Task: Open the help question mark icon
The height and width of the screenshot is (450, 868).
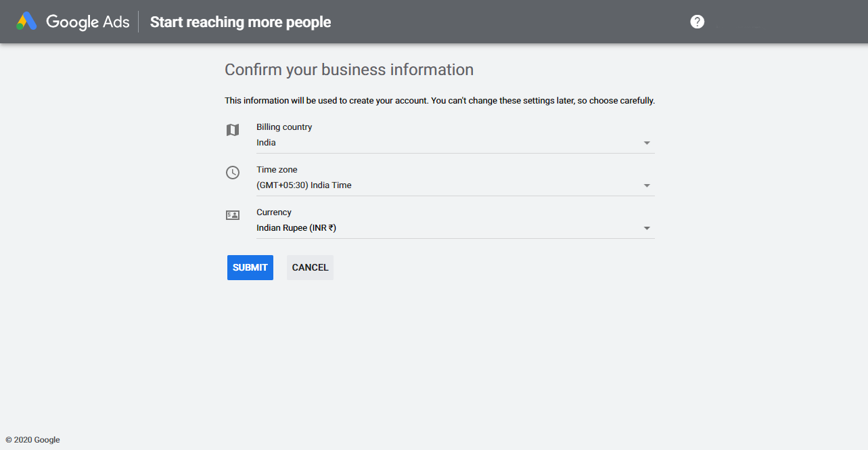Action: click(697, 21)
